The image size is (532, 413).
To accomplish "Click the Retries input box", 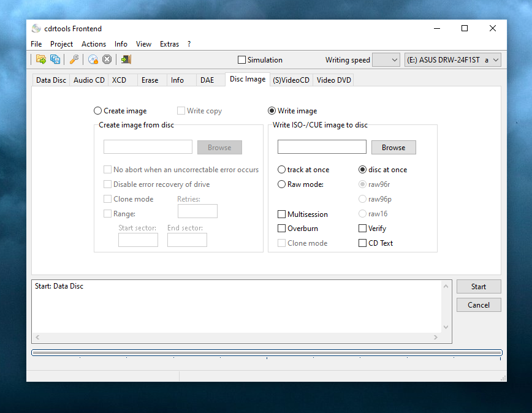I will click(197, 211).
